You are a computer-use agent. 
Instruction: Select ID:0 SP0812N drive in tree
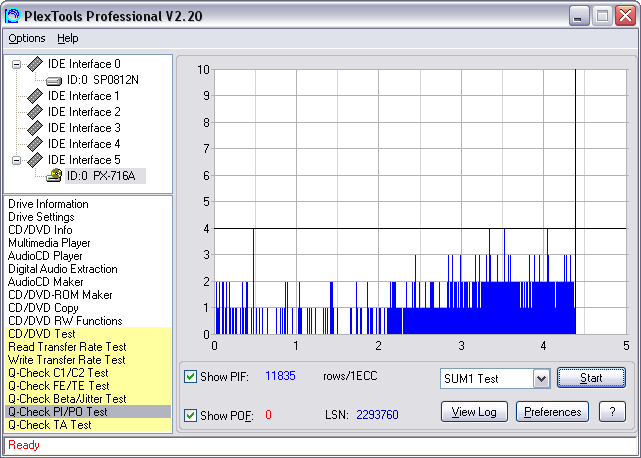pos(103,80)
